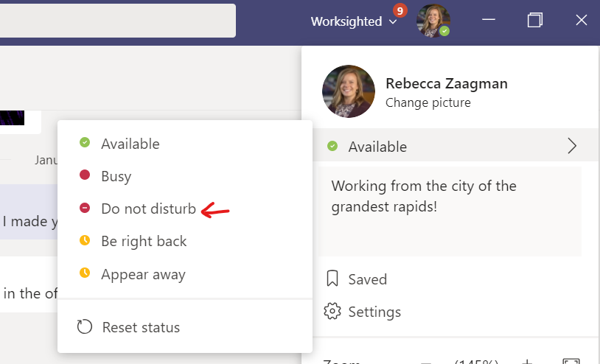Click the Settings gear icon
The height and width of the screenshot is (364, 600).
332,311
